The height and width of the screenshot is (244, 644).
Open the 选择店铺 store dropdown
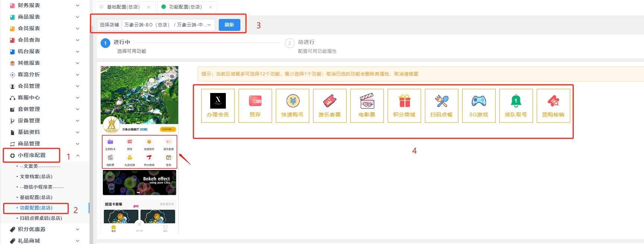point(168,25)
